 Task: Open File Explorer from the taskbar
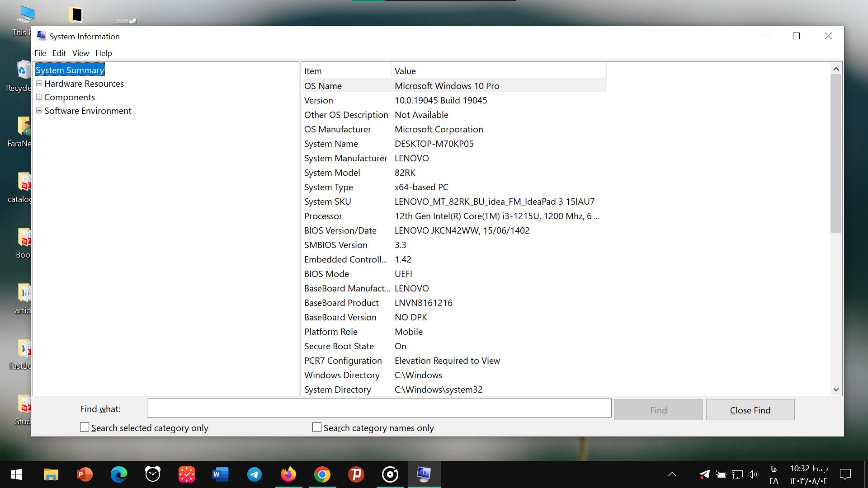50,474
